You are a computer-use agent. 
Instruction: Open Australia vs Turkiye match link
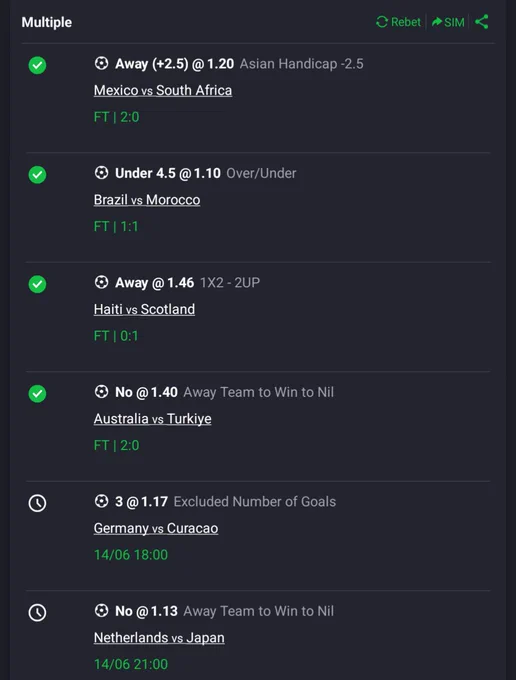pyautogui.click(x=153, y=418)
